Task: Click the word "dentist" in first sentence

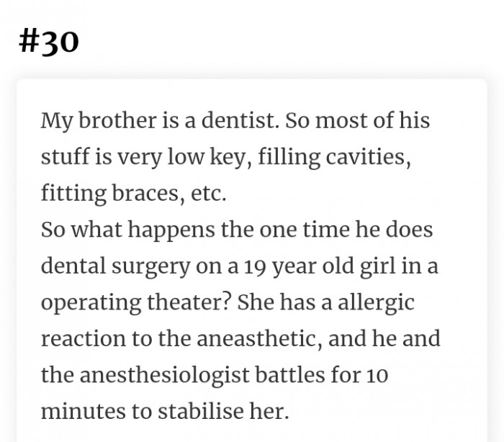Action: pos(240,120)
